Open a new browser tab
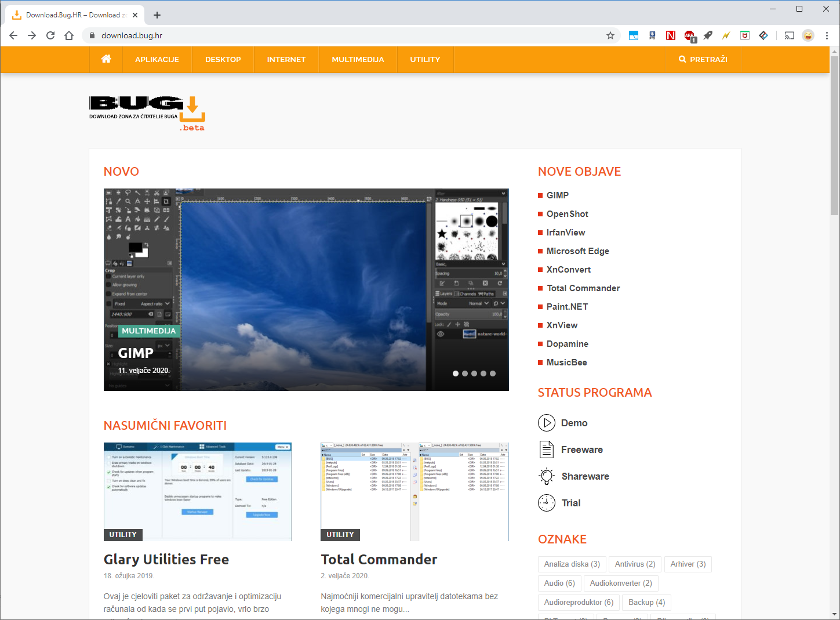 coord(157,15)
